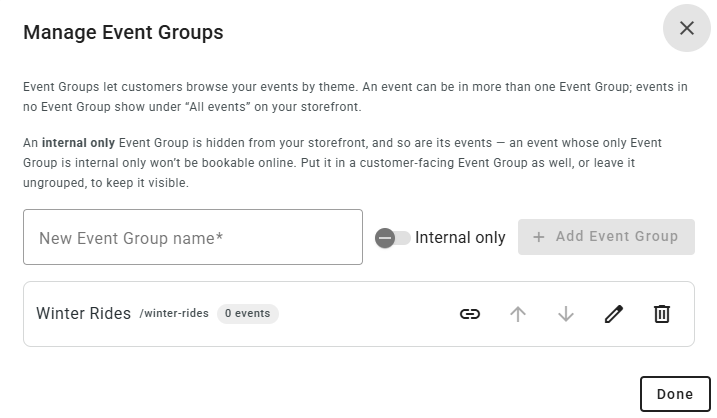The image size is (717, 418).
Task: Select the Winter Rides group name
Action: coord(83,313)
